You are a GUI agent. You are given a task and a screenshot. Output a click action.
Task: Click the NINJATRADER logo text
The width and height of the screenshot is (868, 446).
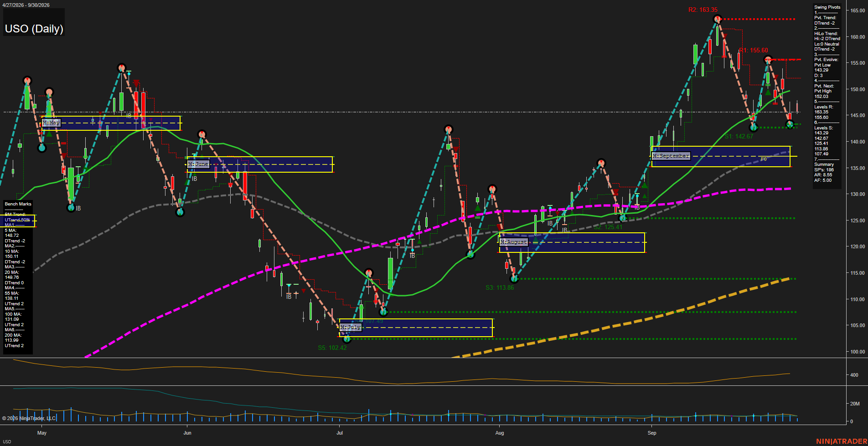pyautogui.click(x=842, y=441)
